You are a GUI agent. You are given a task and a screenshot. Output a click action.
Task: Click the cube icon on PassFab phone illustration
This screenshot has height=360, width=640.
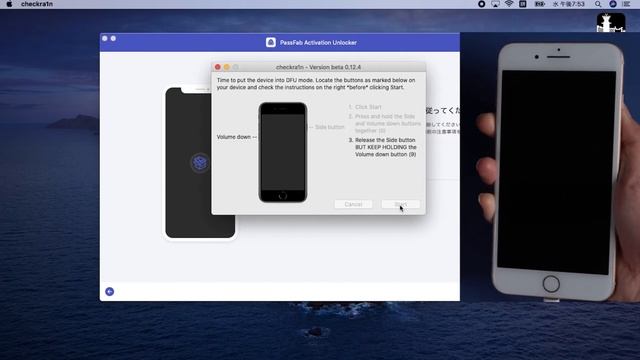(x=200, y=162)
